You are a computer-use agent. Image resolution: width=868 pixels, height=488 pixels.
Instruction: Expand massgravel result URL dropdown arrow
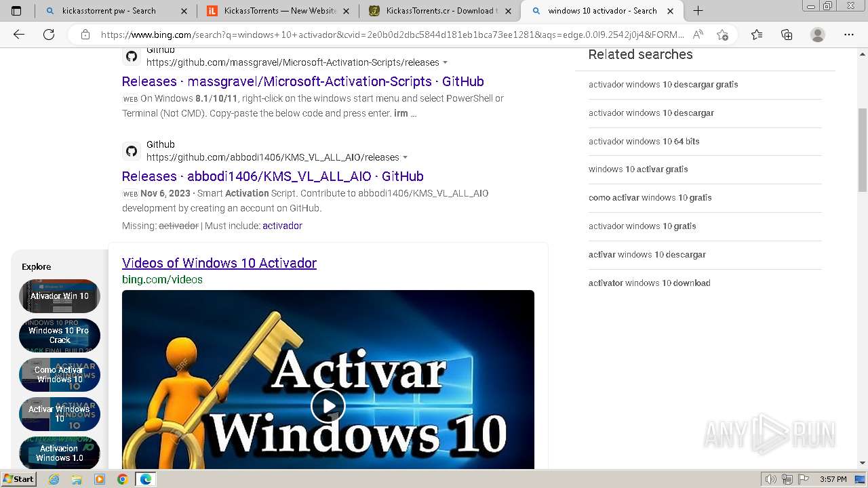click(x=446, y=62)
